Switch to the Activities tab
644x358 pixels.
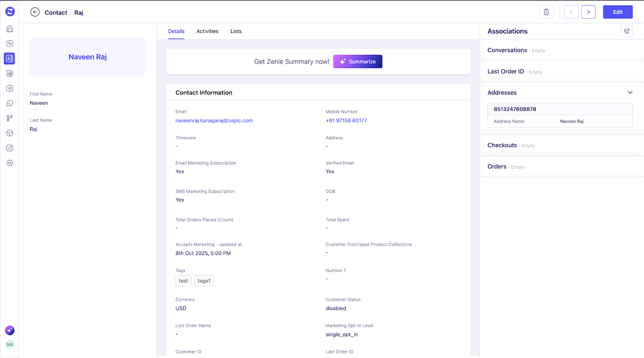207,31
